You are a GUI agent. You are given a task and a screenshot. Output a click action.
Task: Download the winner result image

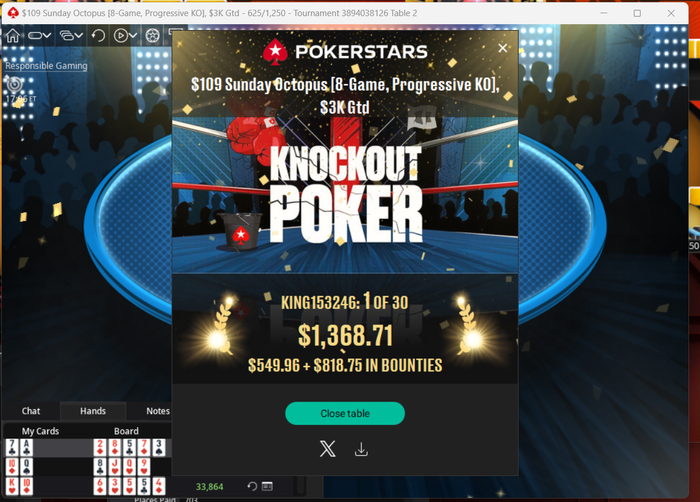click(x=361, y=449)
